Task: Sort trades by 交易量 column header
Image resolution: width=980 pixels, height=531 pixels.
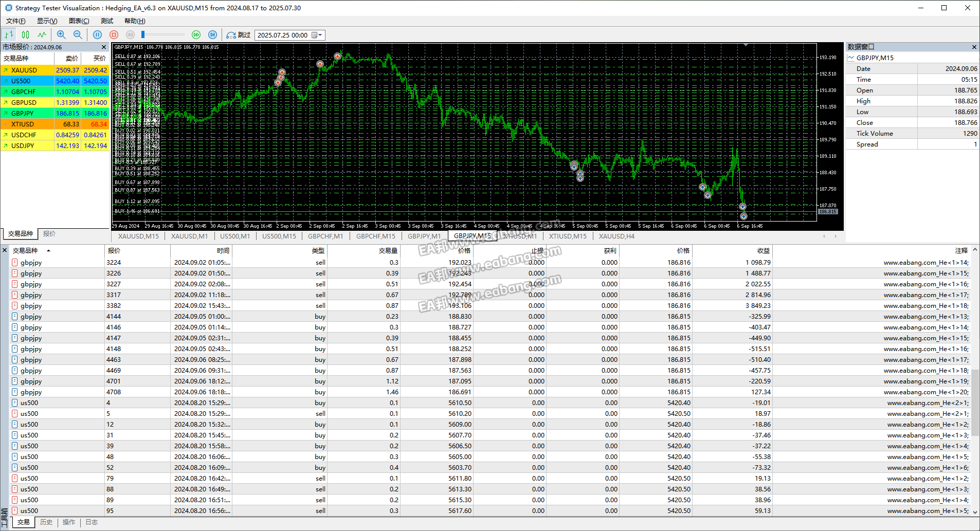Action: point(364,250)
